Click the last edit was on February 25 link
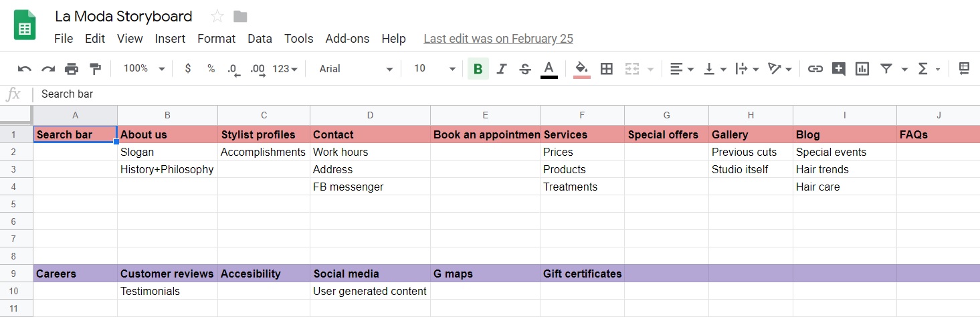Screen dimensions: 980x317 (498, 39)
